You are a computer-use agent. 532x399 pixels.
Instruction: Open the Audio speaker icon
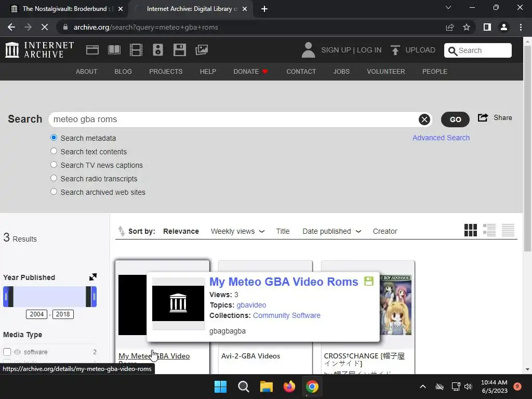(x=158, y=50)
